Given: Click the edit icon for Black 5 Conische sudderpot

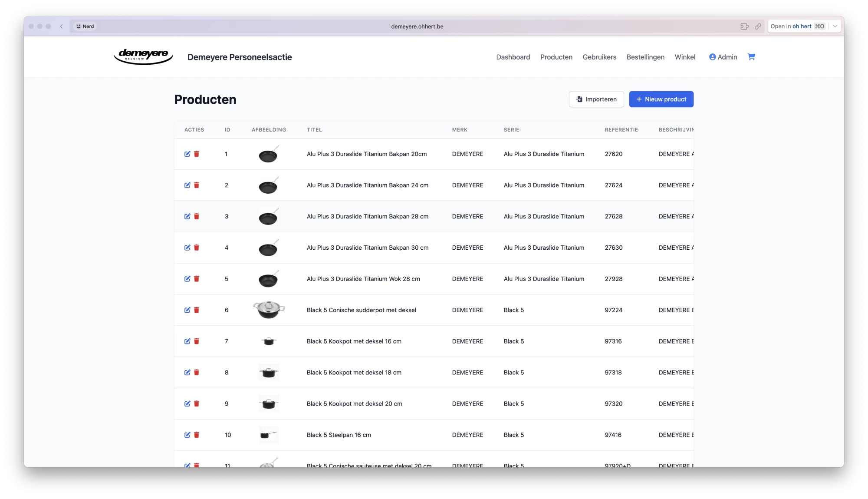Looking at the screenshot, I should pos(187,310).
